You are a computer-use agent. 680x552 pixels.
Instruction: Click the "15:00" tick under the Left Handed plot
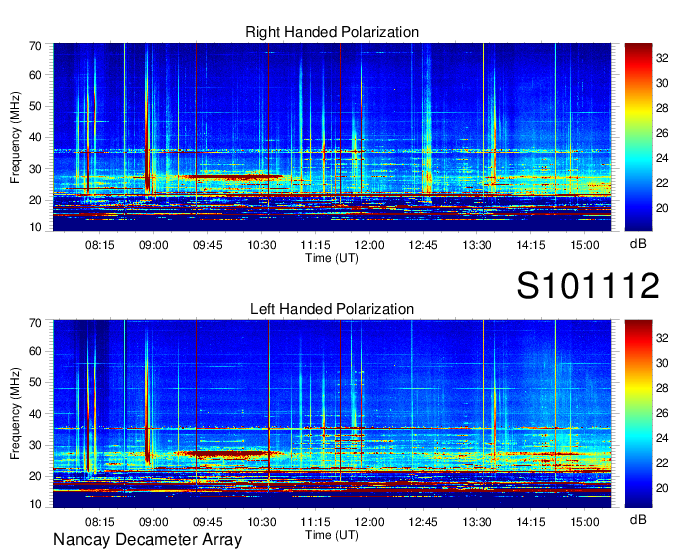585,522
